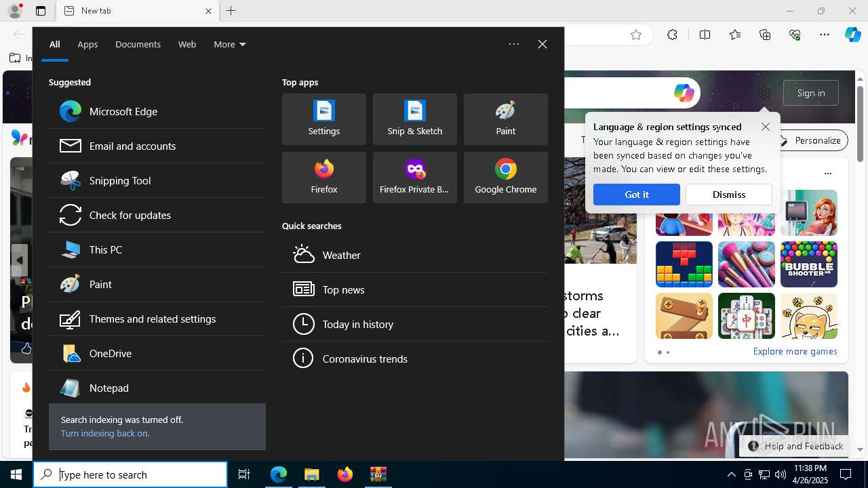868x488 pixels.
Task: Toggle Edge split screen icon
Action: coord(705,35)
